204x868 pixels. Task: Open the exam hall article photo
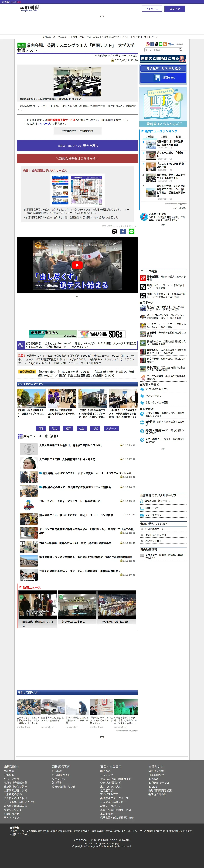(77, 82)
